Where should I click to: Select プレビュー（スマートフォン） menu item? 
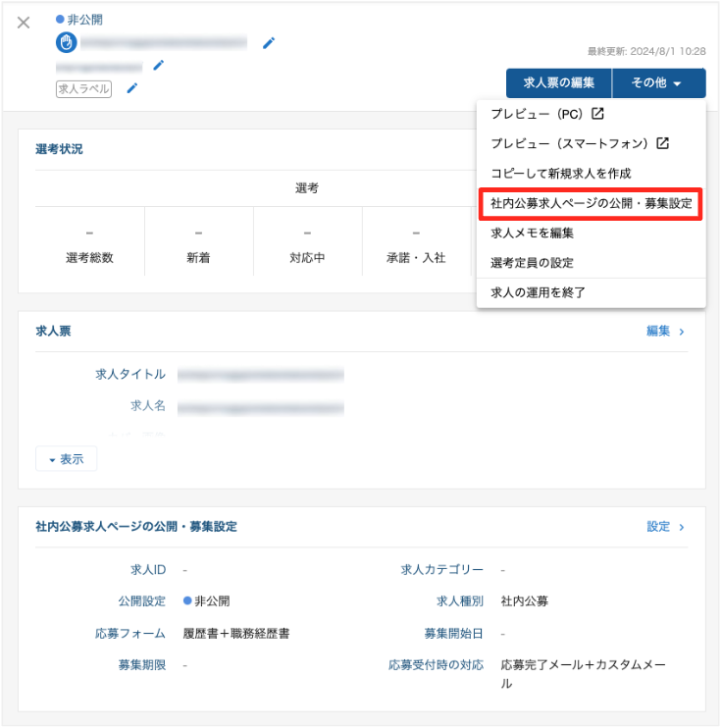[592, 143]
